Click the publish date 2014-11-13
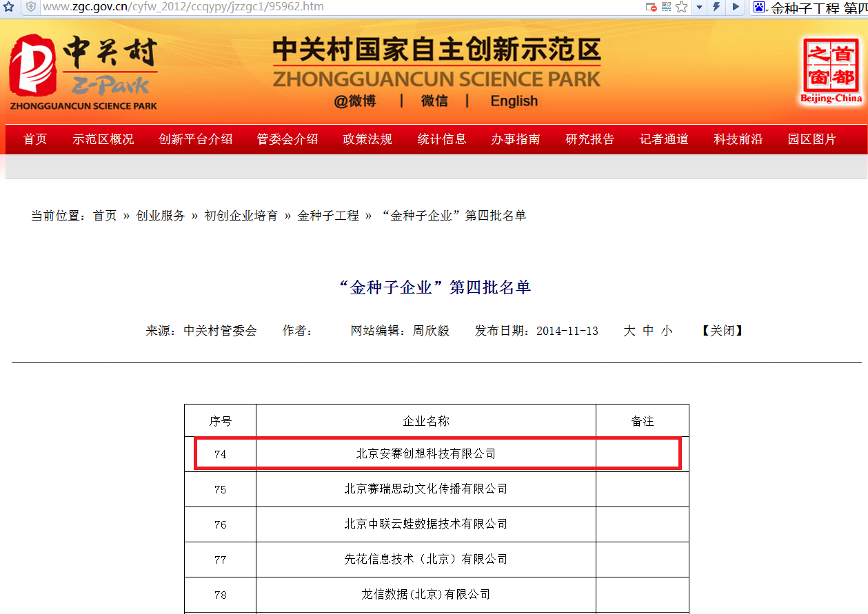The height and width of the screenshot is (614, 868). coord(567,331)
